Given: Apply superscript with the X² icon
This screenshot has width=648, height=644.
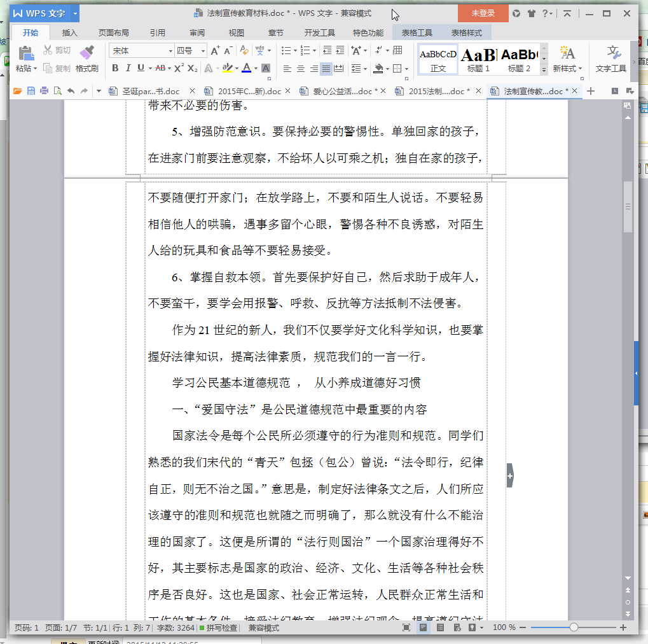Looking at the screenshot, I should click(x=179, y=68).
